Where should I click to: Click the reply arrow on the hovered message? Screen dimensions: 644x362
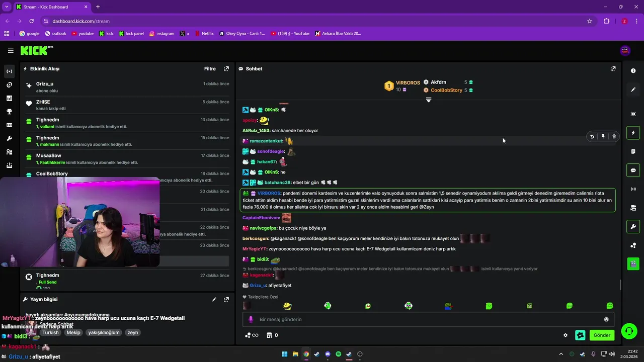coord(592,136)
